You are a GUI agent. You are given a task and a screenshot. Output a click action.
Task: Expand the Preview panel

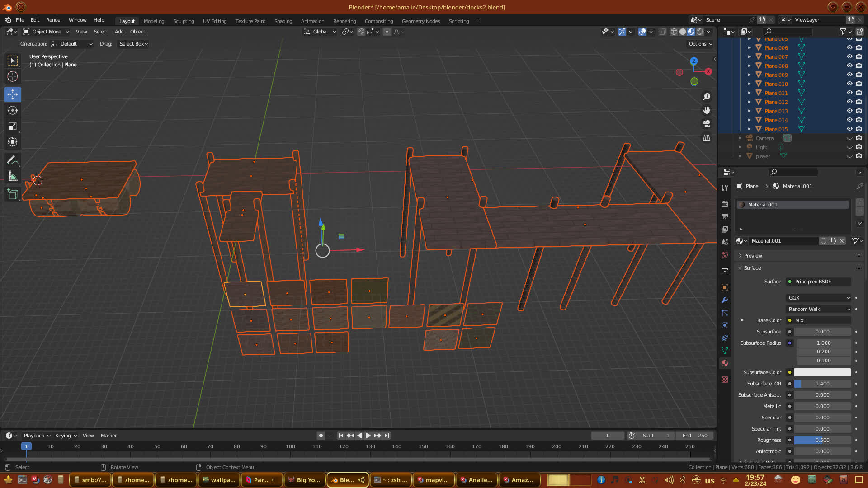[753, 256]
